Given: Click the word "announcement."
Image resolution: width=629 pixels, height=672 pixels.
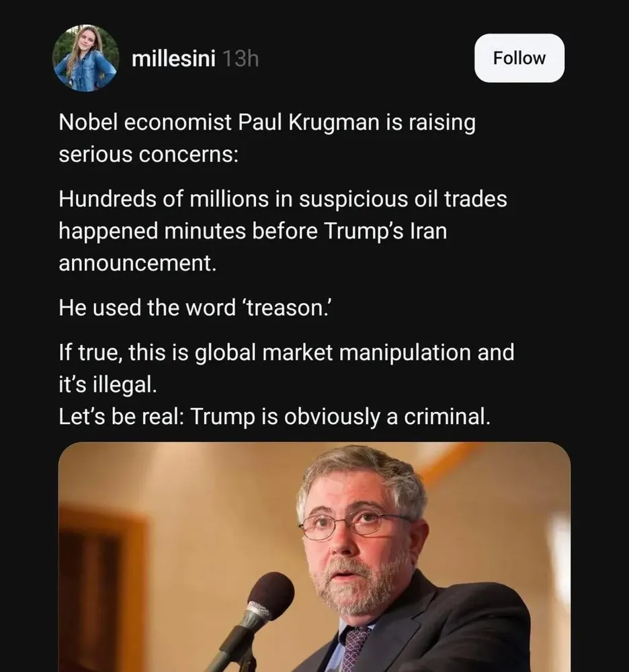Looking at the screenshot, I should 138,262.
